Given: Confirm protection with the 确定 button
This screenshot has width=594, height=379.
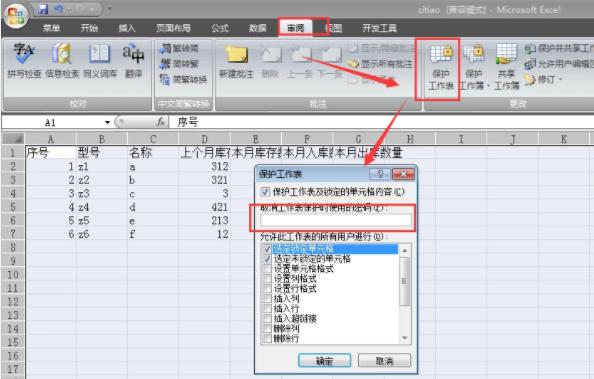Looking at the screenshot, I should pos(324,361).
